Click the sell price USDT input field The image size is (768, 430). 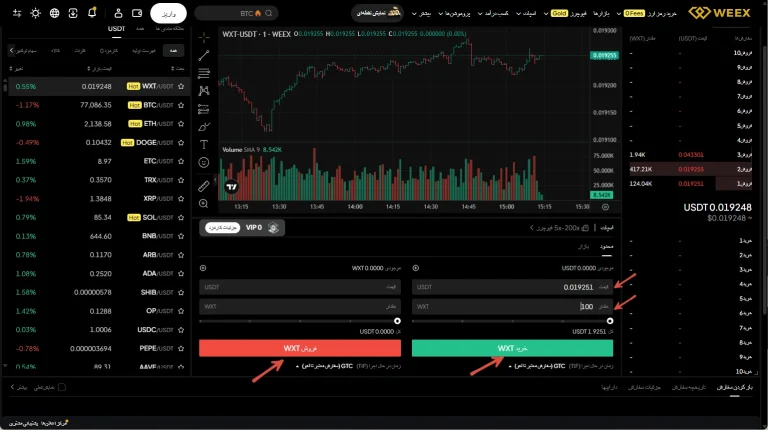[x=300, y=287]
